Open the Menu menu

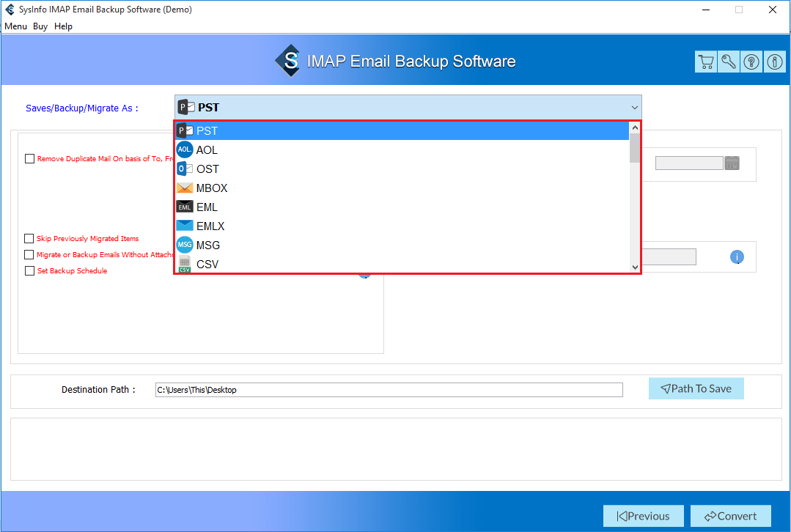tap(15, 26)
